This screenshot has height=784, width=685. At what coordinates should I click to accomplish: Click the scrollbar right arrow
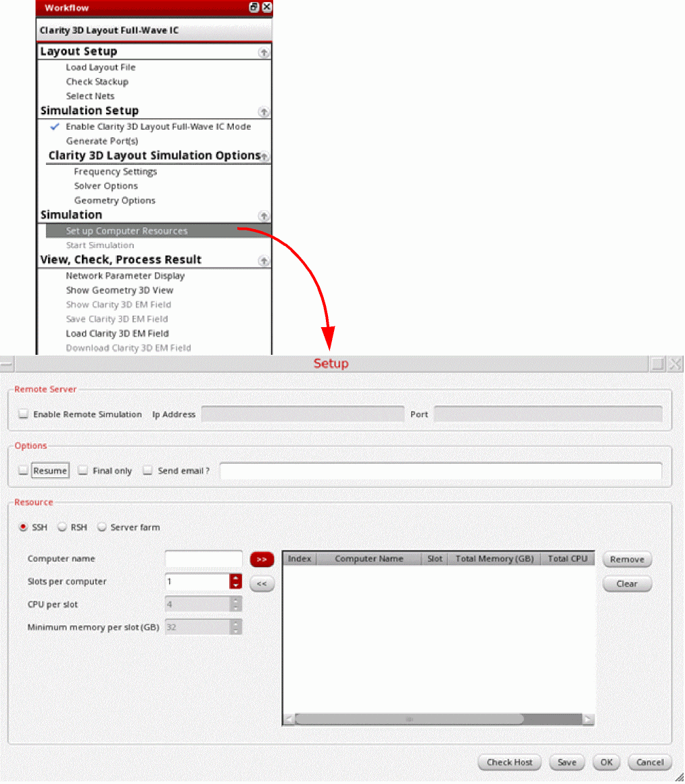point(588,720)
